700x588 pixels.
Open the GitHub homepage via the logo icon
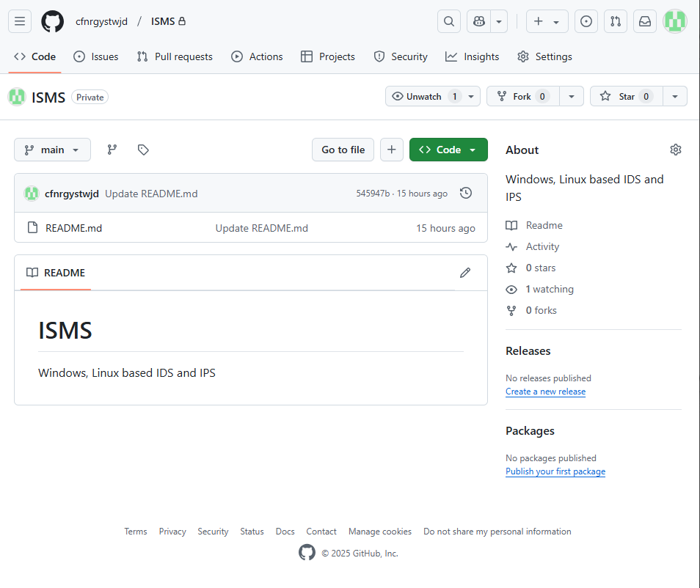[x=52, y=21]
